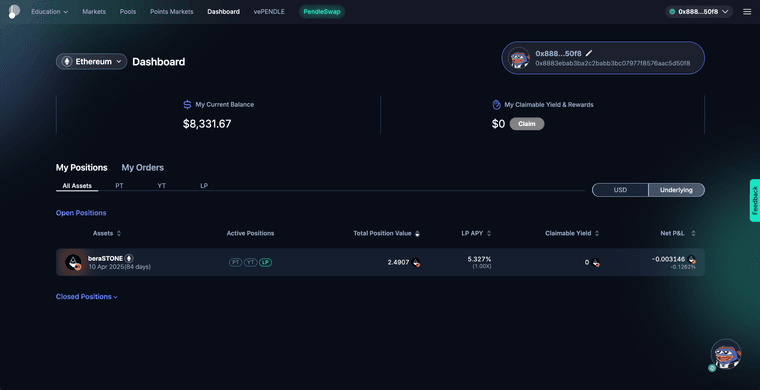The width and height of the screenshot is (760, 390).
Task: Open the Pepe chat assistant bubble
Action: [x=726, y=354]
